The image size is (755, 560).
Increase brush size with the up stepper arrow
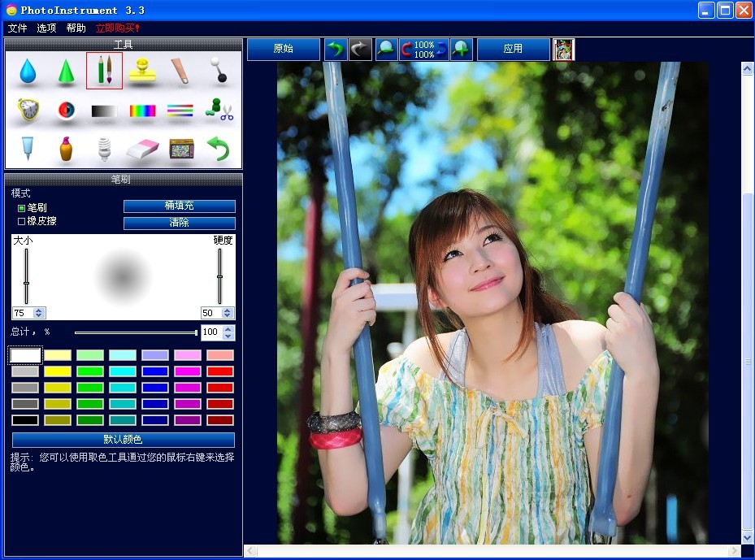click(40, 310)
